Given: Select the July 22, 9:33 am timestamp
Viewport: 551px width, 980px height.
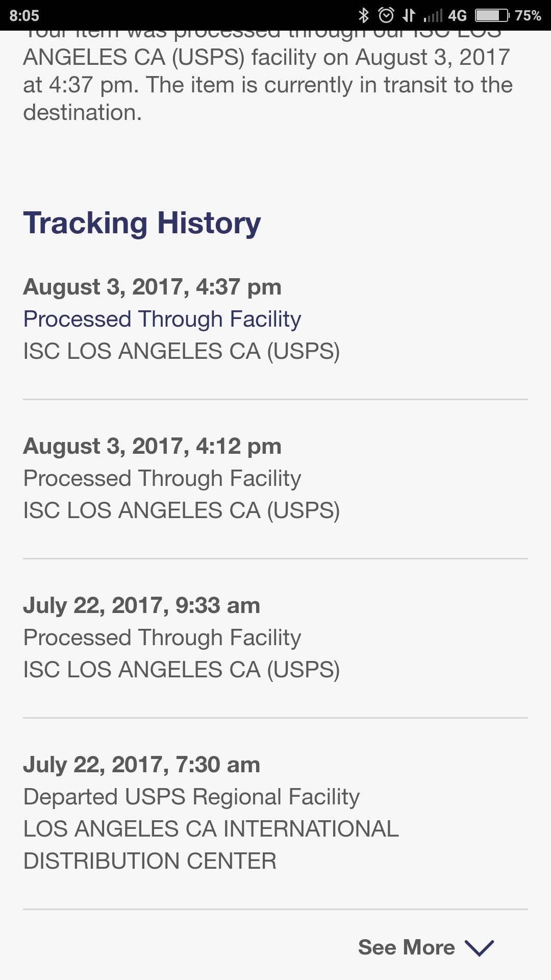Looking at the screenshot, I should 141,605.
